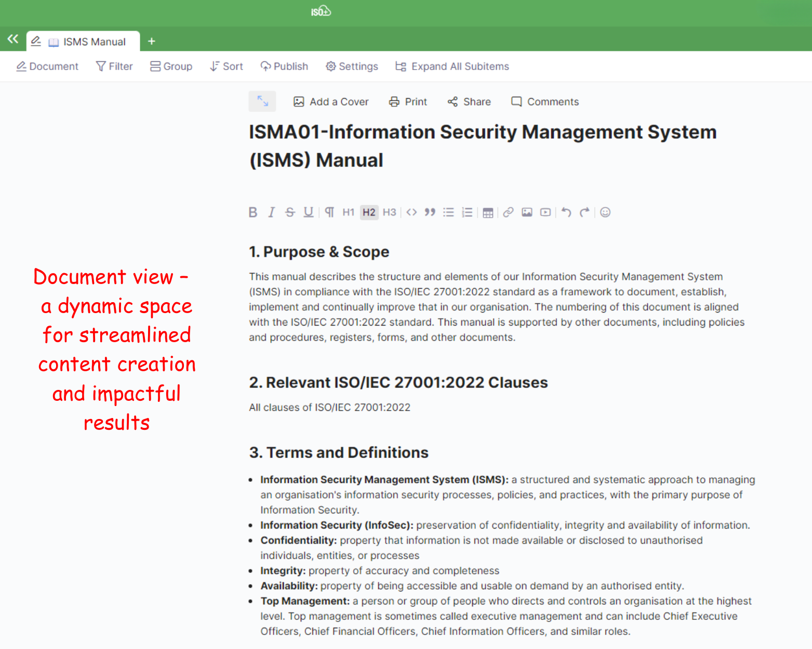
Task: Apply strikethrough to text
Action: tap(290, 212)
